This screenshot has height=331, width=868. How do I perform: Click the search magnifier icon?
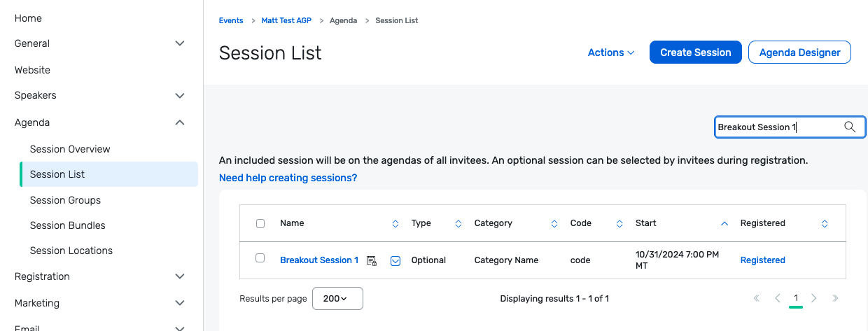click(x=850, y=127)
